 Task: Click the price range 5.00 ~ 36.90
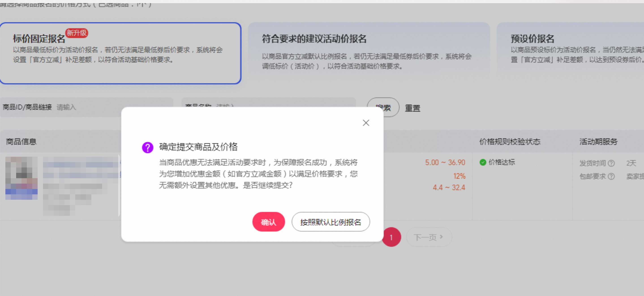(x=445, y=163)
